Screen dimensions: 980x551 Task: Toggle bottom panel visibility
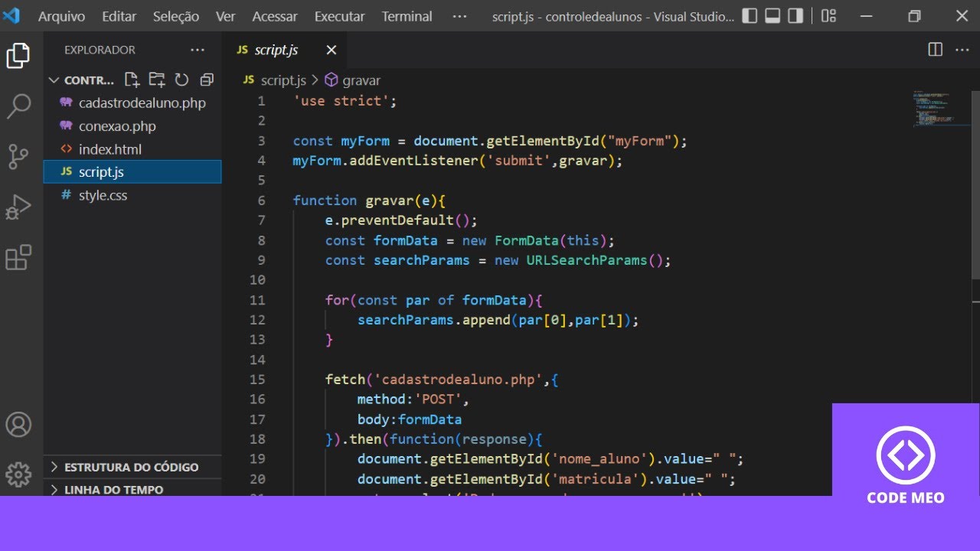pos(773,15)
